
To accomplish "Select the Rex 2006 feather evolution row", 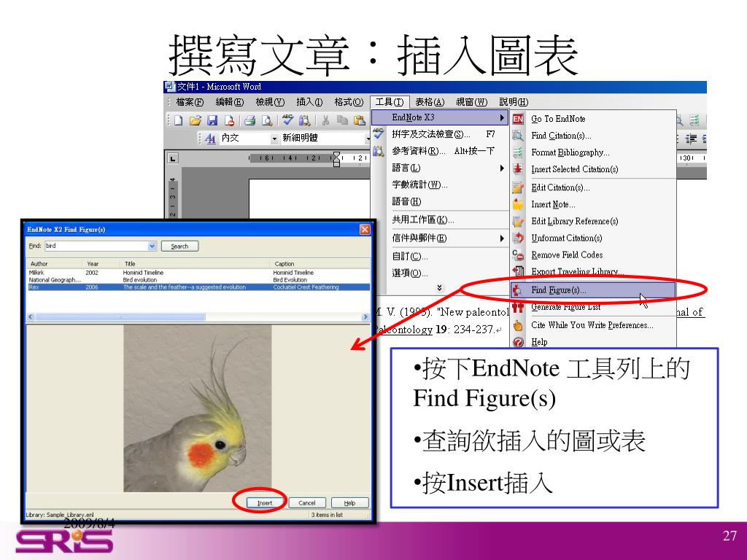I will (x=198, y=287).
